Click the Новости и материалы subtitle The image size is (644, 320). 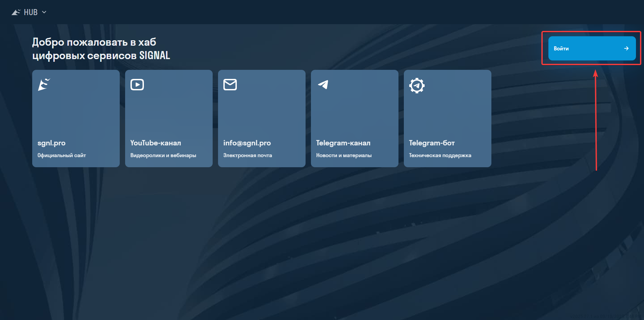344,155
